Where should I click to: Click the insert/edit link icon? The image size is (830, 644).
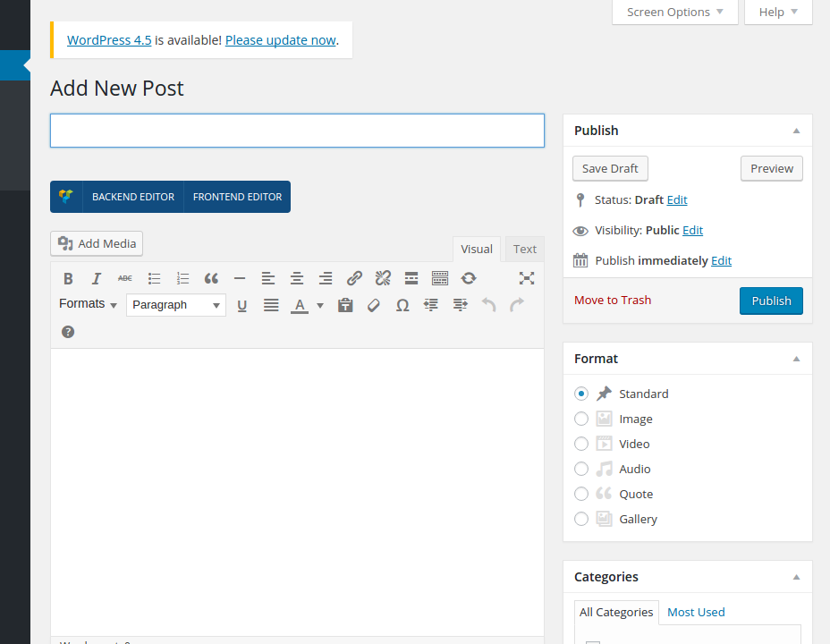click(354, 278)
